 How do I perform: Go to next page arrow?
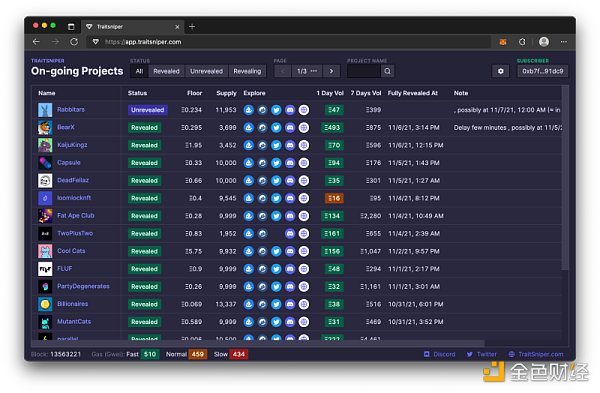tap(331, 71)
